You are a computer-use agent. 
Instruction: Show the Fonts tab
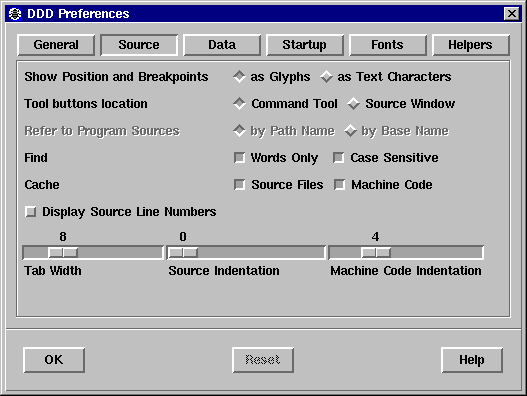point(388,45)
